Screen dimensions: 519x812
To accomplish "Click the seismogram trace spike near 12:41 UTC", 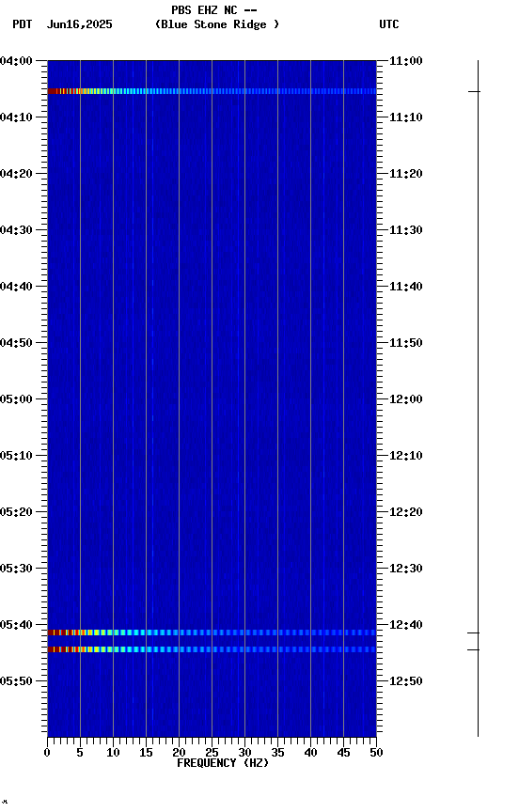I will click(474, 632).
